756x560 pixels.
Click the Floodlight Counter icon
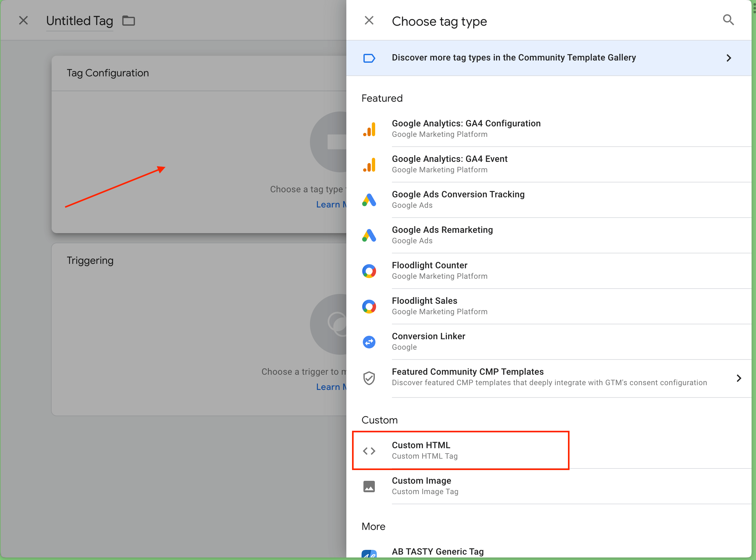tap(369, 271)
